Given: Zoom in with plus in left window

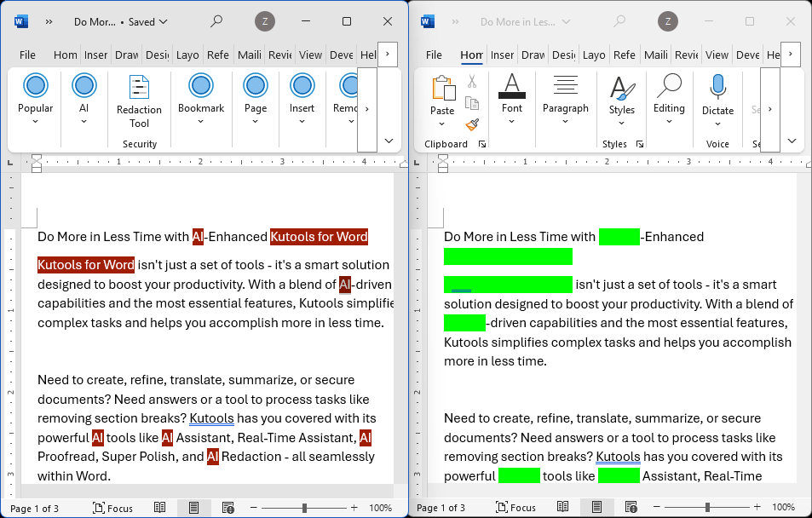Looking at the screenshot, I should point(354,508).
